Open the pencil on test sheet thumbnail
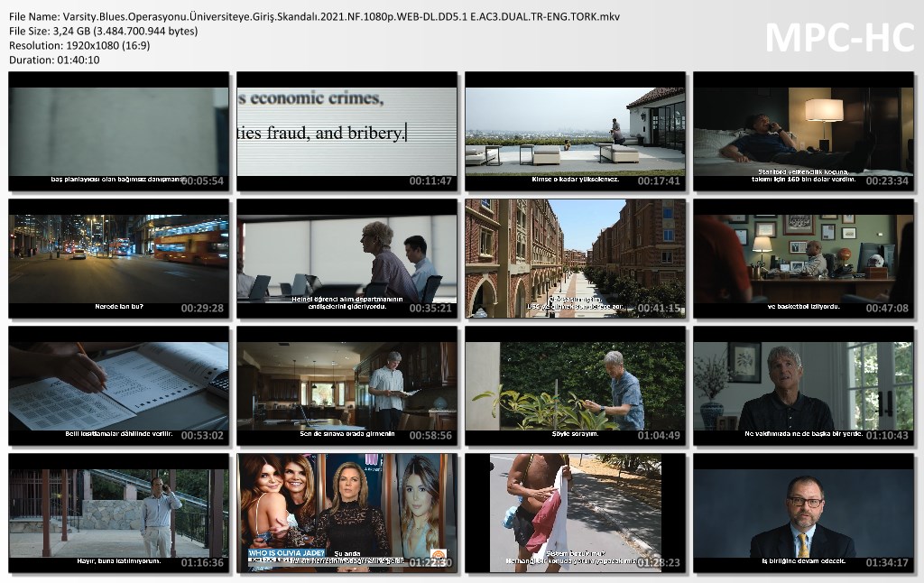 [x=119, y=386]
